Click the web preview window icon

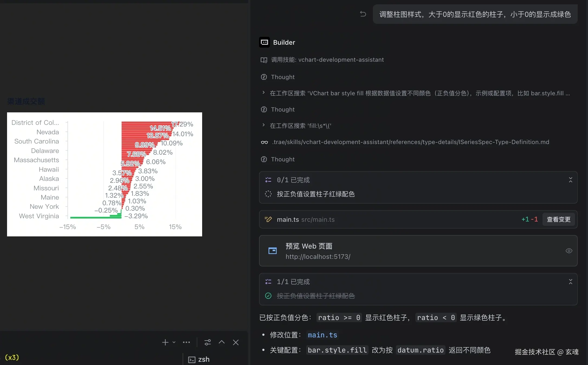pos(272,251)
